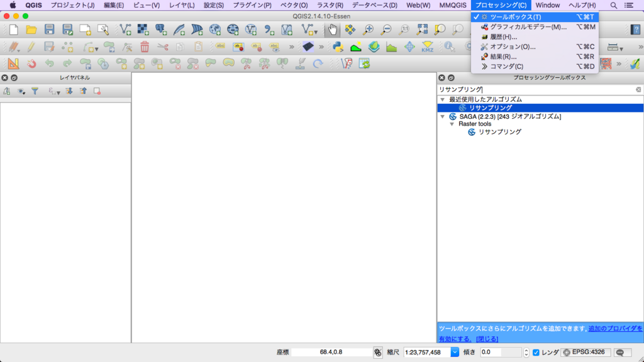644x362 pixels.
Task: Click the Layer Labeling abc icon
Action: (220, 47)
